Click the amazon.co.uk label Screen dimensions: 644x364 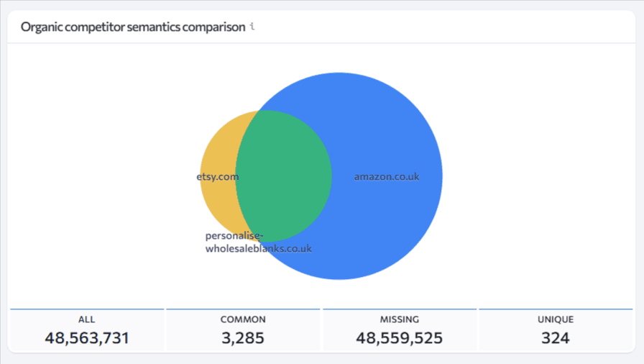click(387, 177)
